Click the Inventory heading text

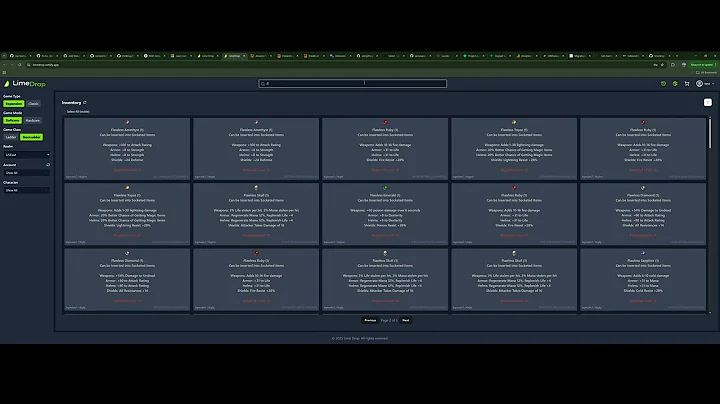[71, 102]
